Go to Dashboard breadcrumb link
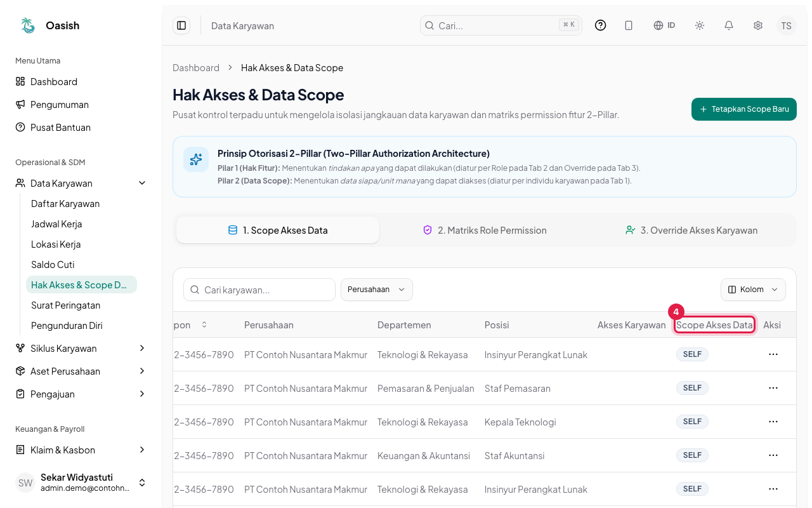Viewport: 812px width, 508px height. [196, 68]
